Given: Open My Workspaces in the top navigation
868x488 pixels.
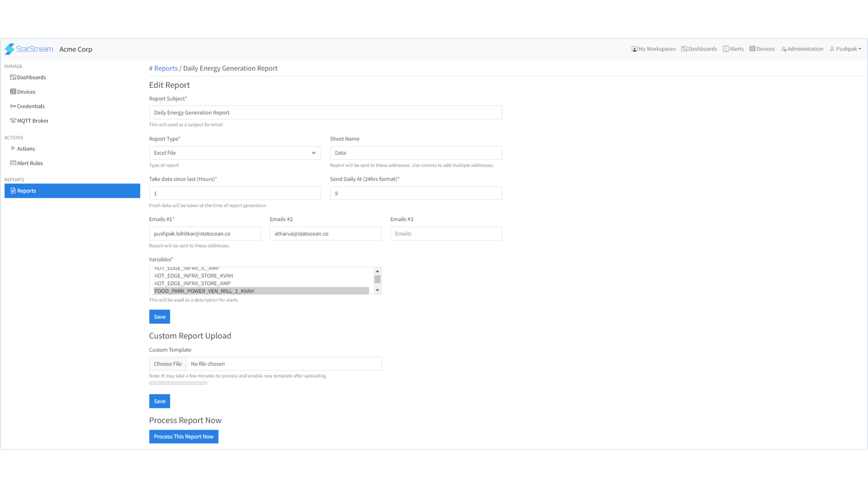Looking at the screenshot, I should [653, 49].
